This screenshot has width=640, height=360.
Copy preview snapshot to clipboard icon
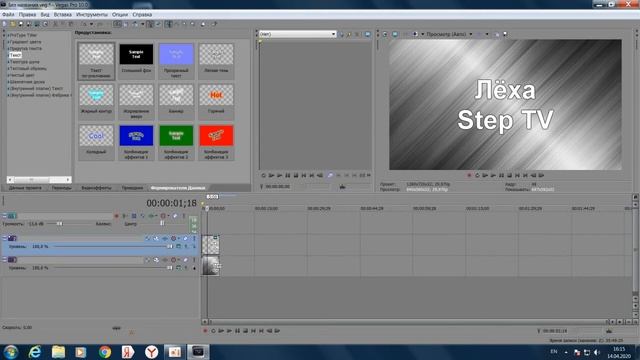[497, 34]
